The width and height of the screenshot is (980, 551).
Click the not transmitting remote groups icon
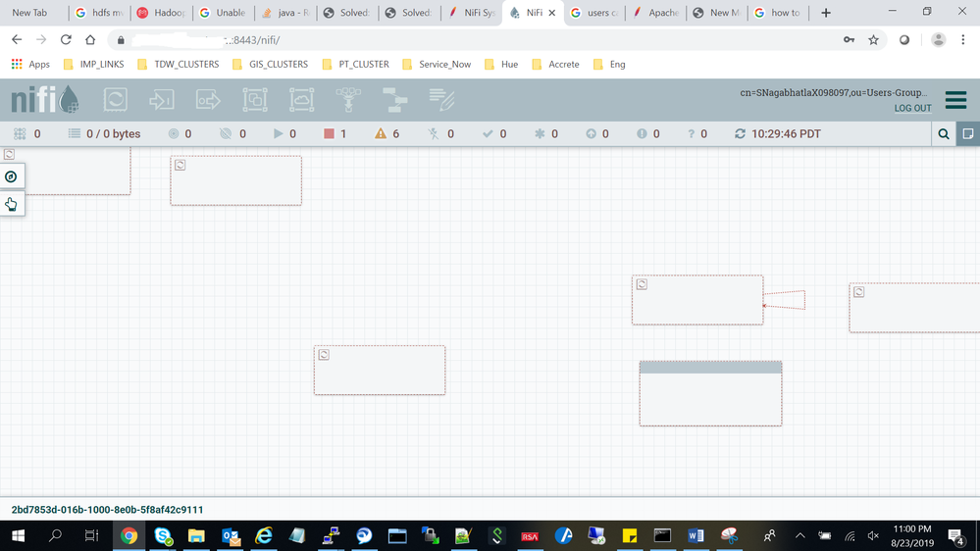(226, 133)
